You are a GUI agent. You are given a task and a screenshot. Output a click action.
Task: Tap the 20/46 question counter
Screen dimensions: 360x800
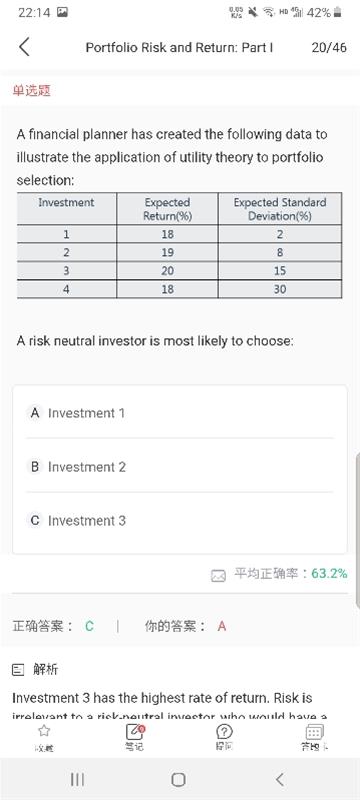click(329, 47)
